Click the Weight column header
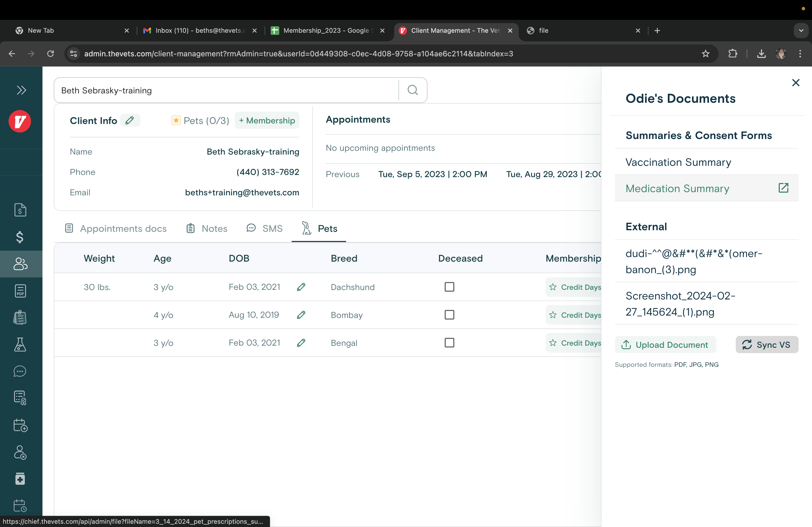Image resolution: width=812 pixels, height=527 pixels. tap(99, 258)
